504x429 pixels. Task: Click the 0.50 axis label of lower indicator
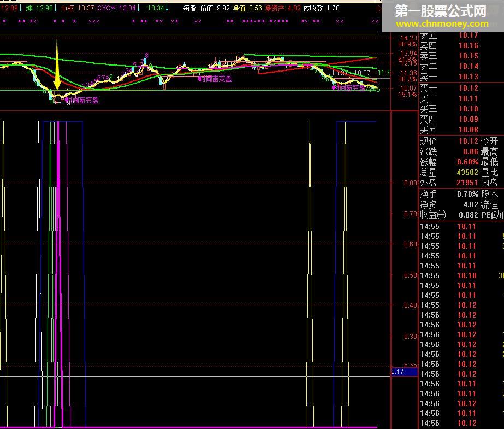pos(410,275)
